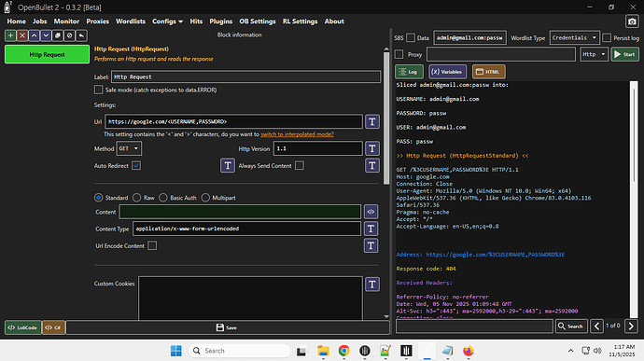Switch to the Variables tab

click(447, 72)
